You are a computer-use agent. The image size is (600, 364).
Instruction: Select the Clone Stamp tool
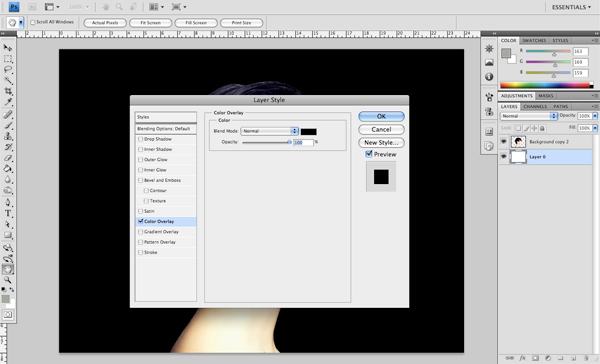[x=8, y=136]
